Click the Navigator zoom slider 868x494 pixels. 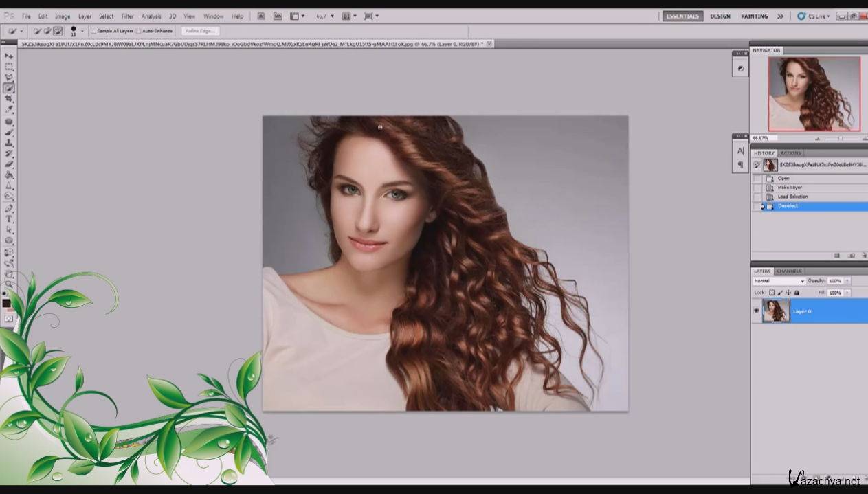point(840,137)
